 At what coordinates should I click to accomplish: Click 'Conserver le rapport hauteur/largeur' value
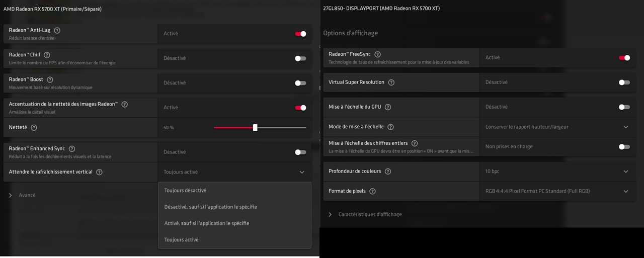pos(527,127)
